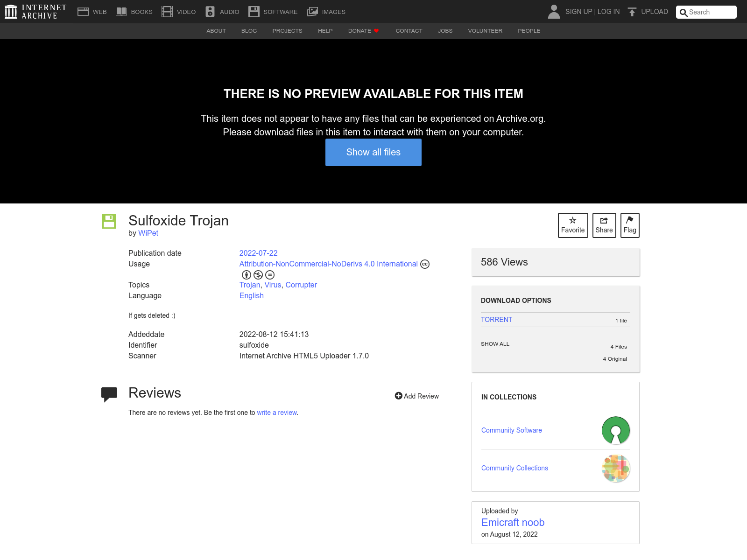Click the Reviews speech bubble icon
The height and width of the screenshot is (560, 747).
pos(109,394)
